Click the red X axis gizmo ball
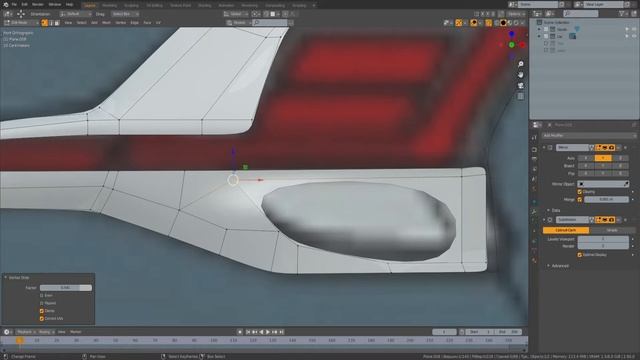Image resolution: width=640 pixels, height=360 pixels. [522, 44]
